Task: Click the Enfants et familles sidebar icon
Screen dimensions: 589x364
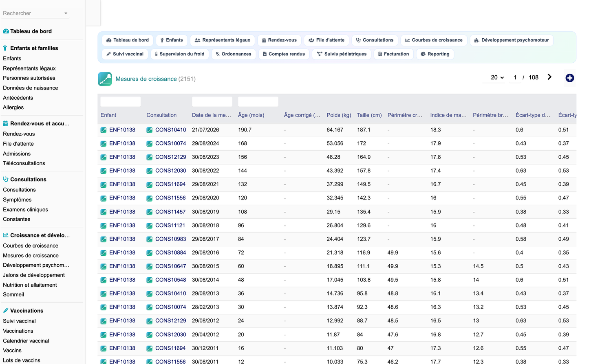Action: tap(5, 48)
